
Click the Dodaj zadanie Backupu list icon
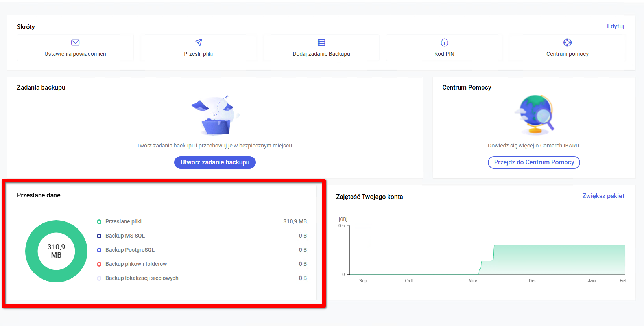coord(321,42)
